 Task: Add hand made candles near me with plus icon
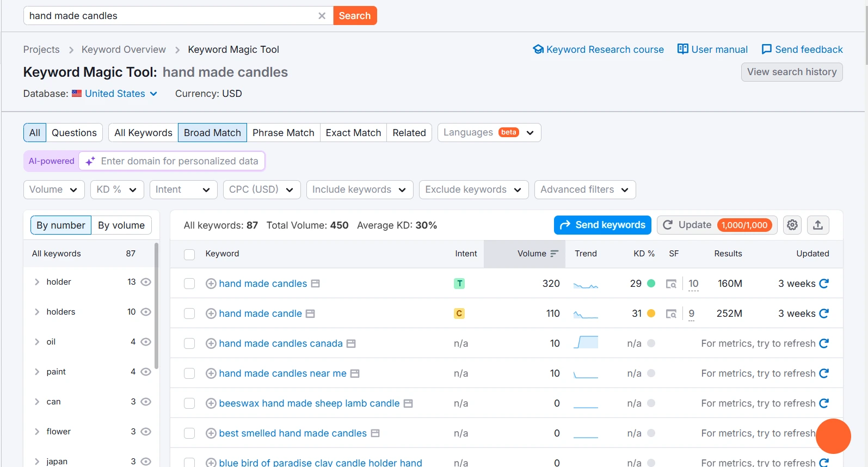pos(211,373)
